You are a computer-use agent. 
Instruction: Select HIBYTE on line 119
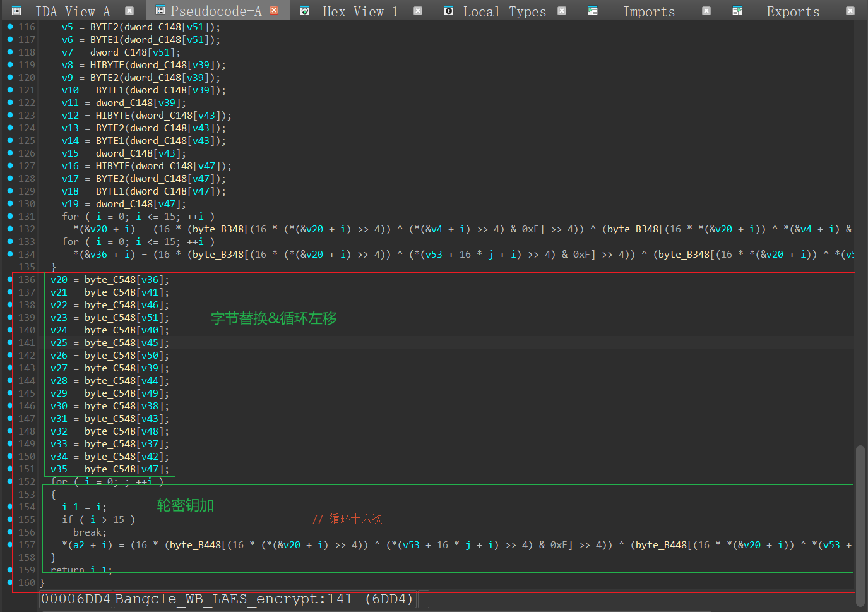coord(107,65)
